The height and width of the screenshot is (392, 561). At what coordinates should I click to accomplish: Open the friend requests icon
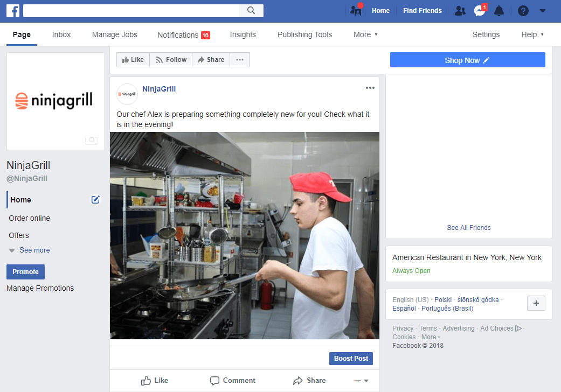click(460, 10)
